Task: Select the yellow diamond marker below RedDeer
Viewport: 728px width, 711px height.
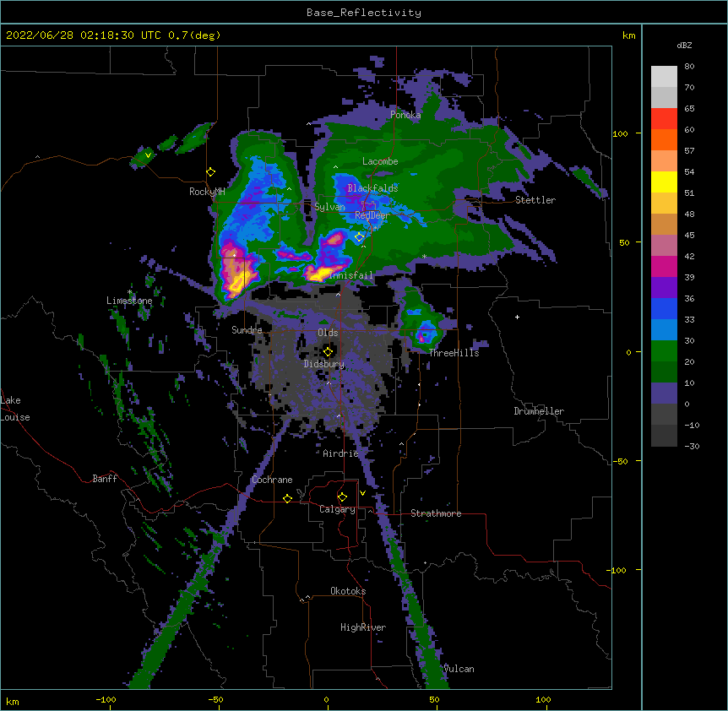Action: (360, 237)
